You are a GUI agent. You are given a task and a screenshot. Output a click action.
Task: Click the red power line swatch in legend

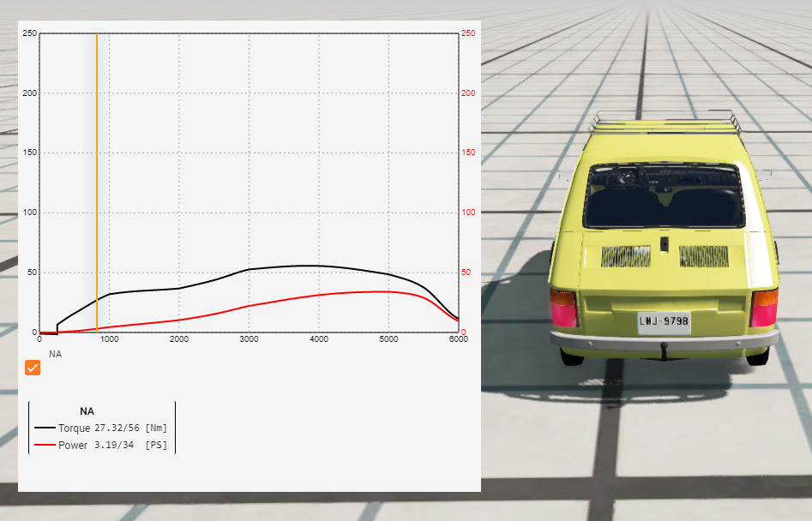(45, 445)
